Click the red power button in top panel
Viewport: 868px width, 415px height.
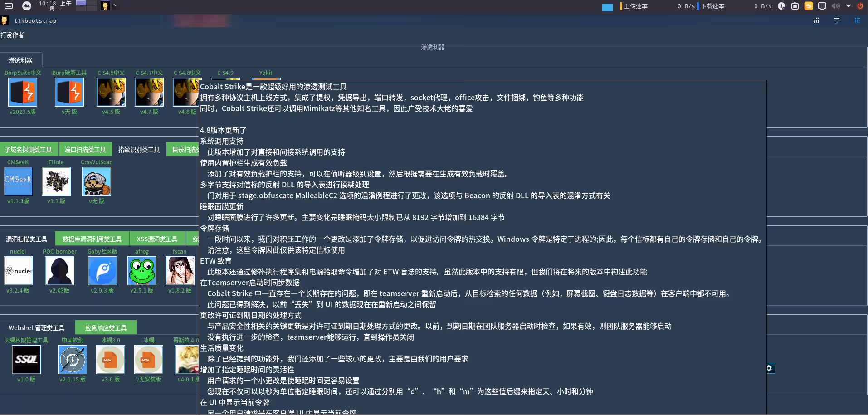click(x=860, y=6)
